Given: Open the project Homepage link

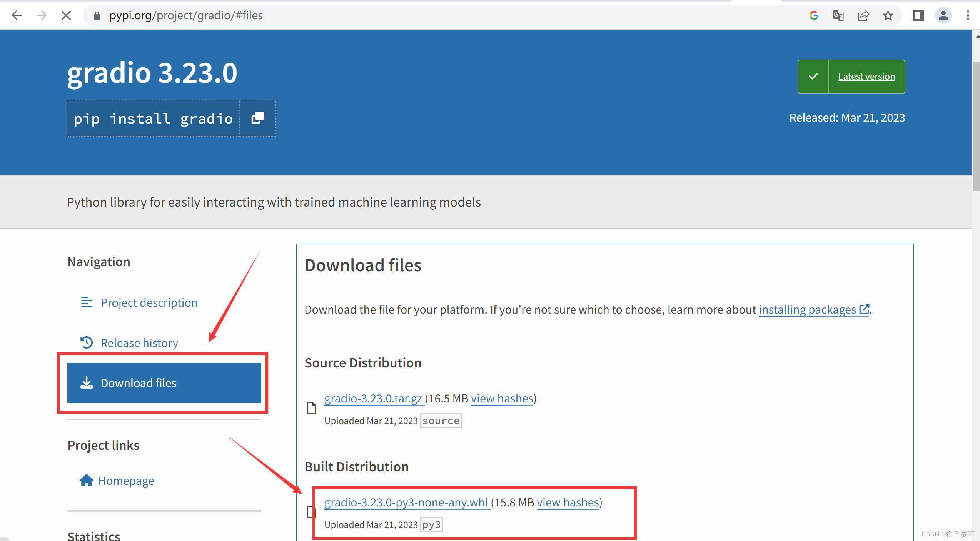Looking at the screenshot, I should 126,481.
